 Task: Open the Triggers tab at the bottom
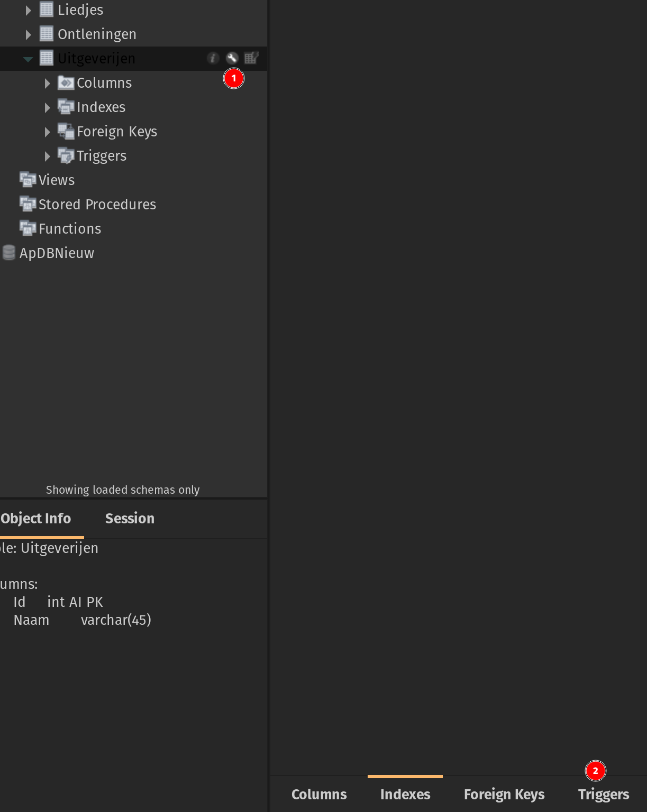tap(604, 795)
